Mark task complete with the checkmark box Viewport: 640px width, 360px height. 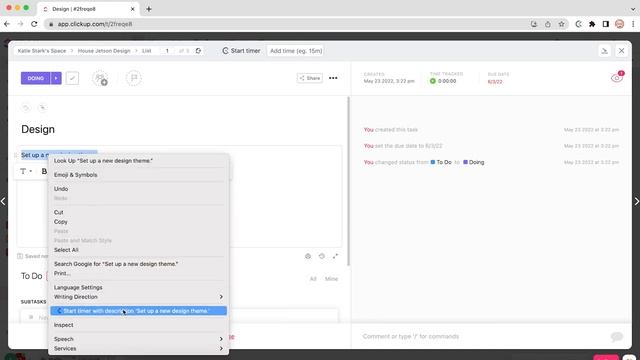pyautogui.click(x=72, y=78)
